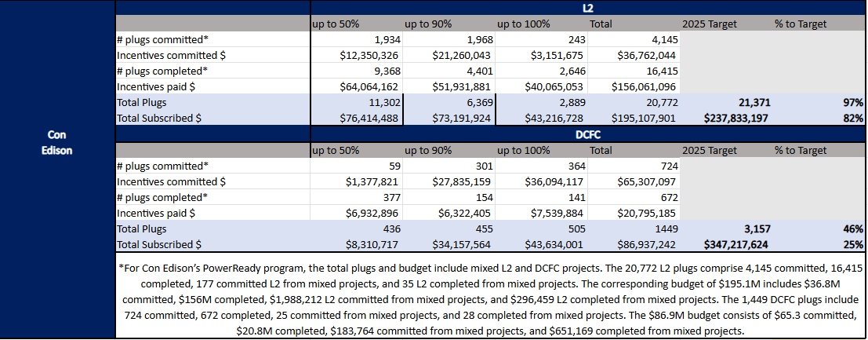868x340 pixels.
Task: Select the L2 section header bar
Action: [490, 8]
